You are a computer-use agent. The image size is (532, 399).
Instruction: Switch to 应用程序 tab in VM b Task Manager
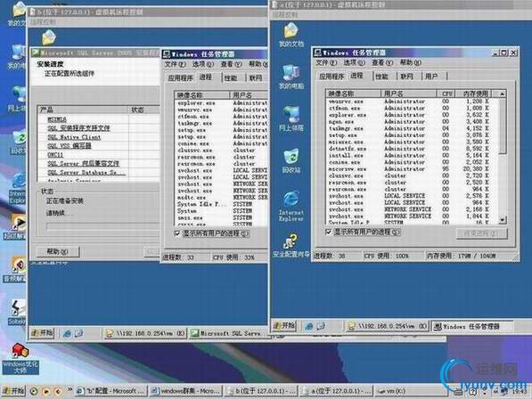coord(180,78)
